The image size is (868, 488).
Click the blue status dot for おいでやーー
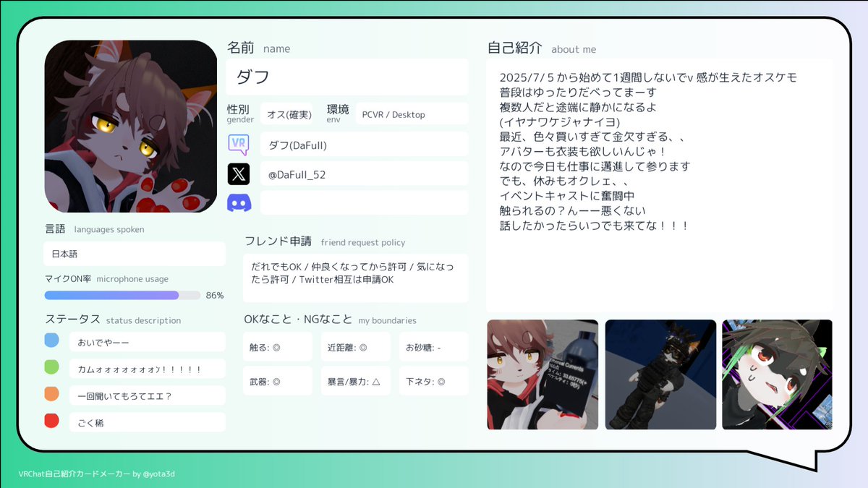(51, 339)
